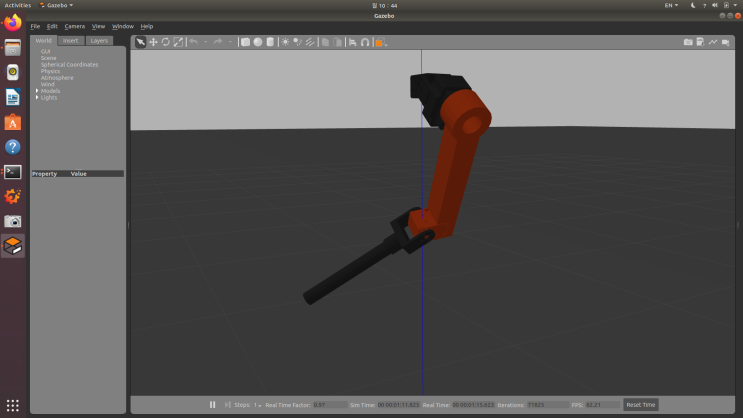Insert a sphere shape
The width and height of the screenshot is (743, 418).
(x=258, y=42)
